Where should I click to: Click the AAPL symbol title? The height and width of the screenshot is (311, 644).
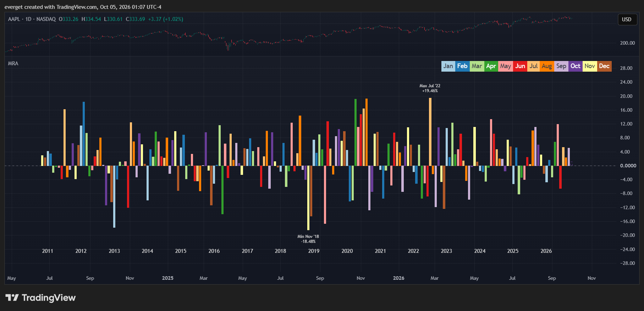click(x=32, y=19)
